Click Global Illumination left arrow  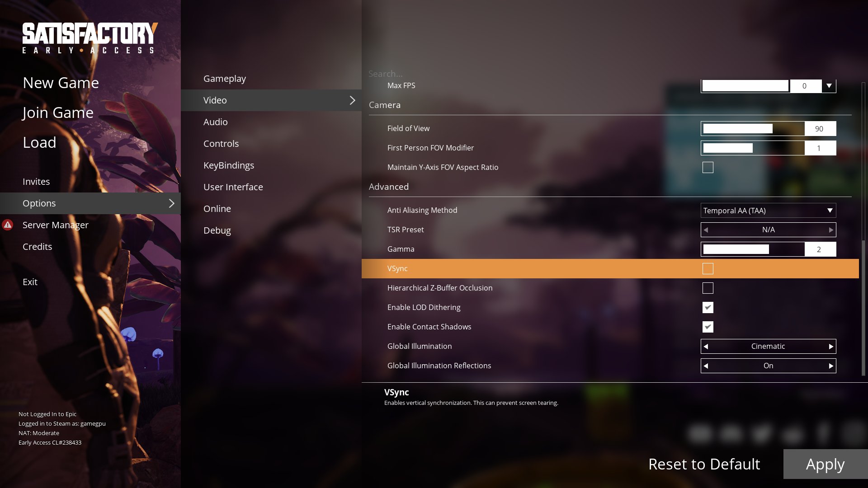(706, 347)
